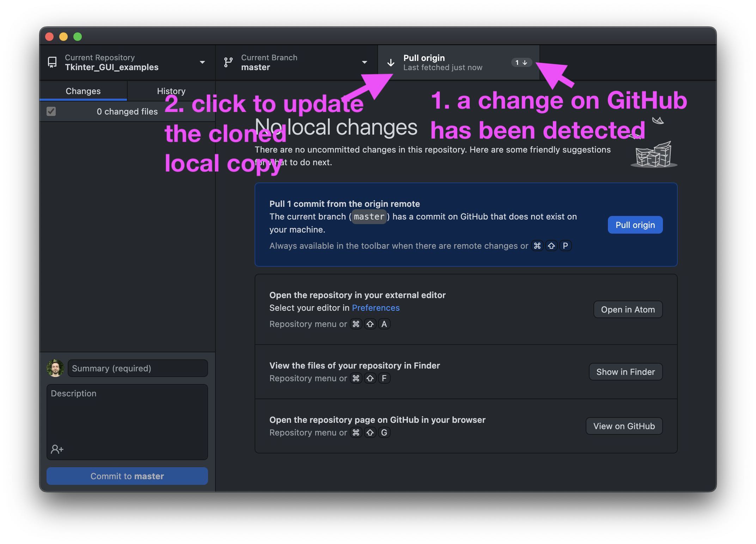Click the Current Branch icon

(x=230, y=62)
